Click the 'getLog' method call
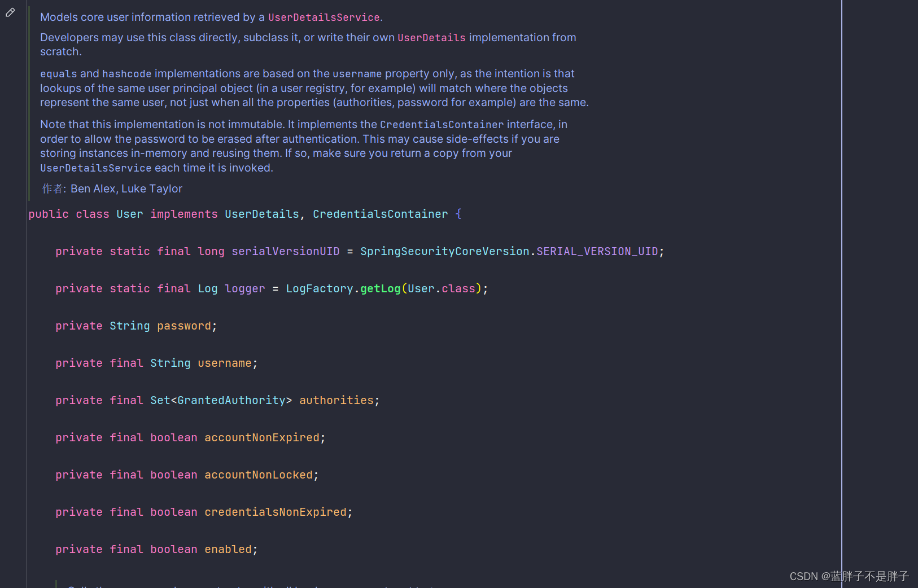This screenshot has height=588, width=918. pos(381,289)
